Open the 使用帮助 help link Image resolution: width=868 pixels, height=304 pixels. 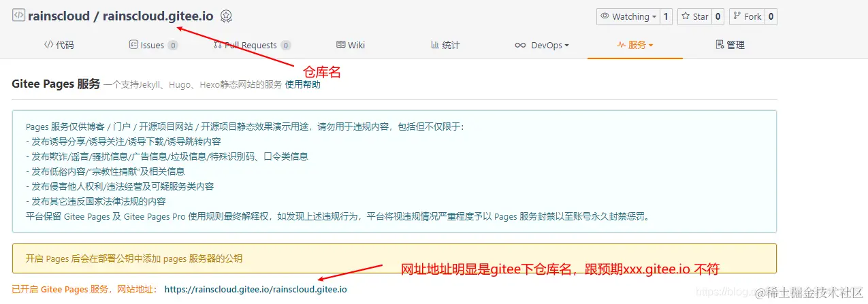pos(302,84)
